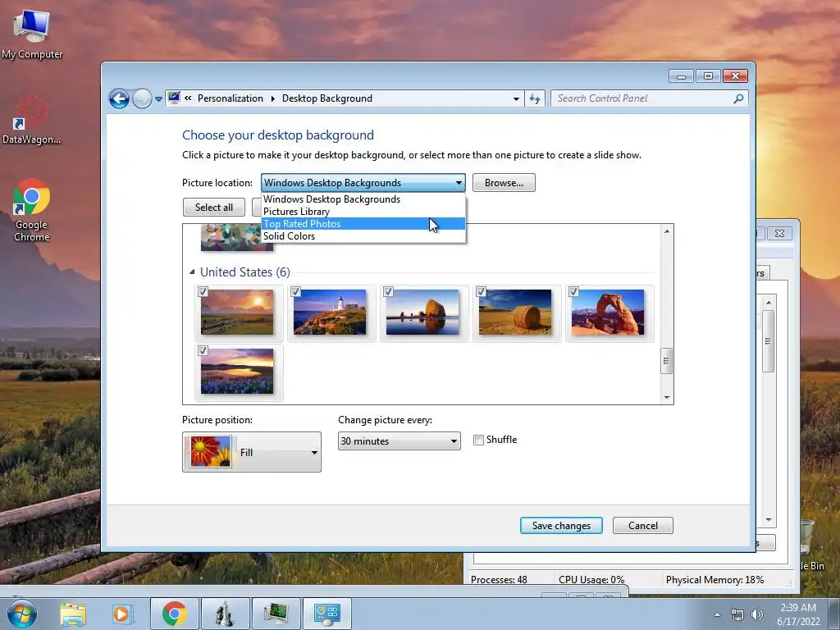Open the 30 minutes interval dropdown
This screenshot has width=840, height=630.
399,441
